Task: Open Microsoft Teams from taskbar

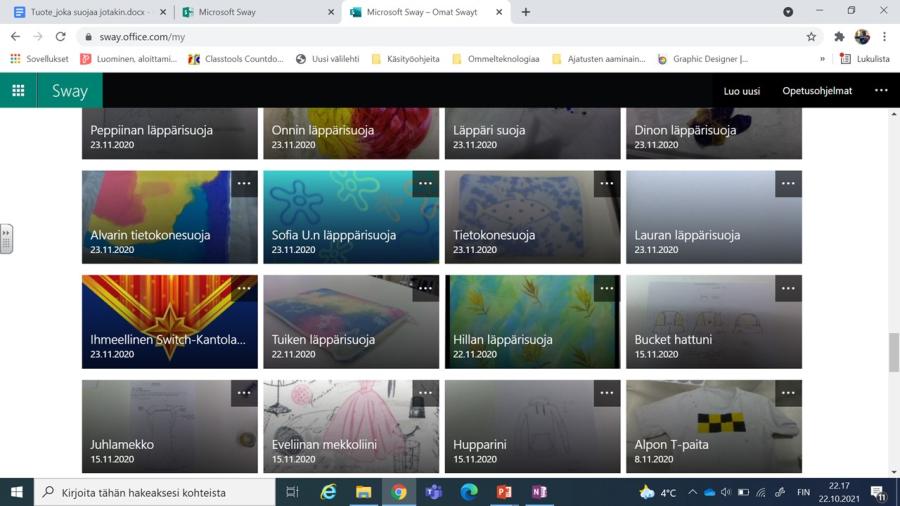Action: pos(434,492)
